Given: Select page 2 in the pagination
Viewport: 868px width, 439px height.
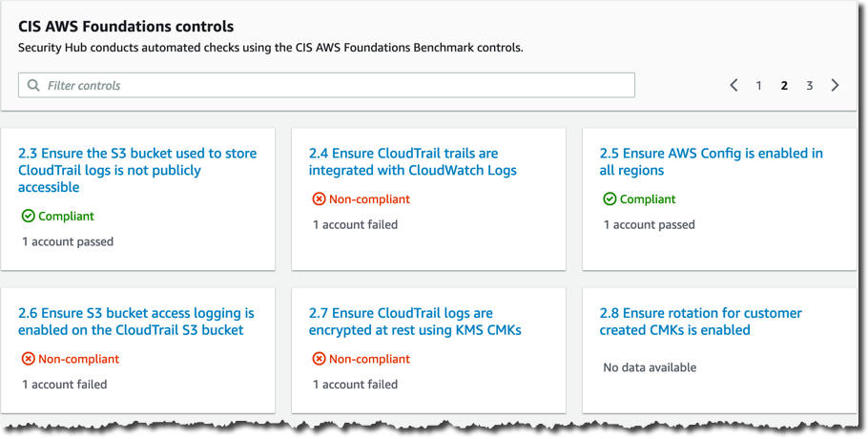Looking at the screenshot, I should click(784, 85).
